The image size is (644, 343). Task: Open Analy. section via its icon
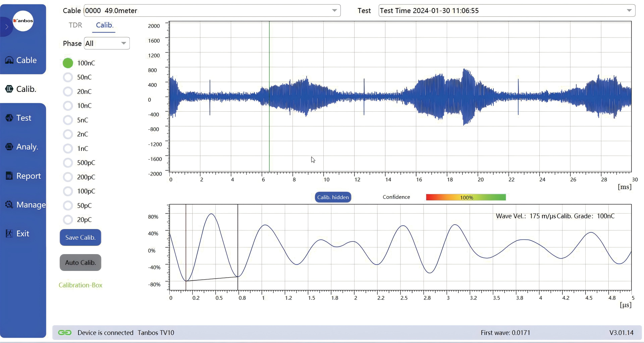pos(9,147)
